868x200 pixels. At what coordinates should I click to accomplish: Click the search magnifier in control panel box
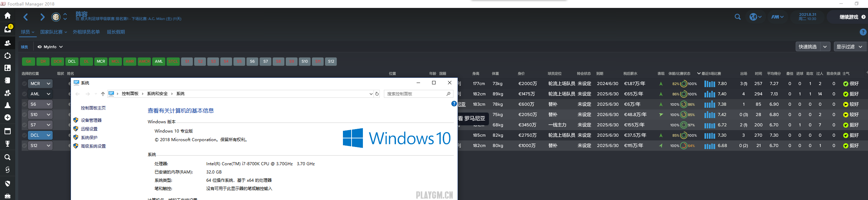(448, 94)
